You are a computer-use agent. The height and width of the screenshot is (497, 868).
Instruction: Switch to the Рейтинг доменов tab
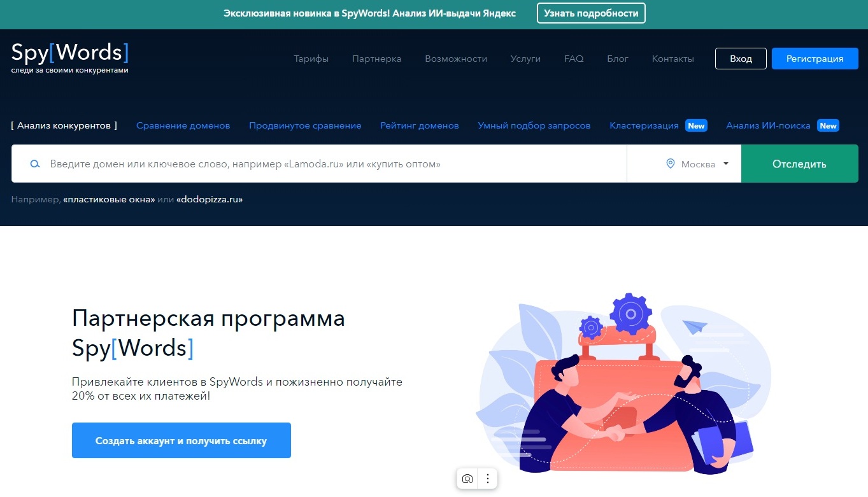click(420, 125)
